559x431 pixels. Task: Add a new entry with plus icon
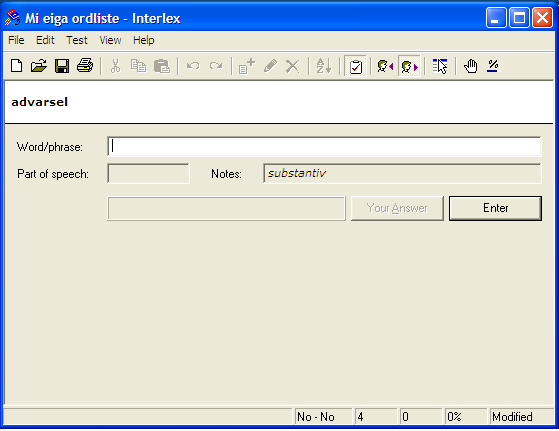(247, 66)
